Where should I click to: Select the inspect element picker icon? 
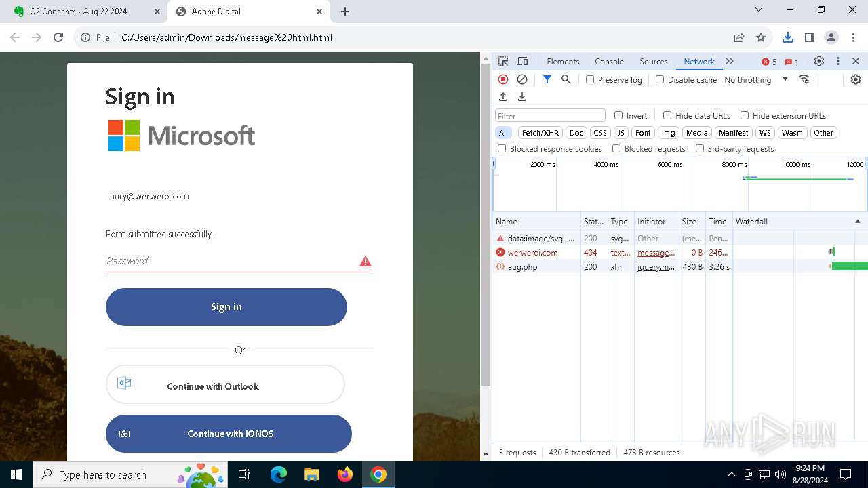[x=503, y=61]
